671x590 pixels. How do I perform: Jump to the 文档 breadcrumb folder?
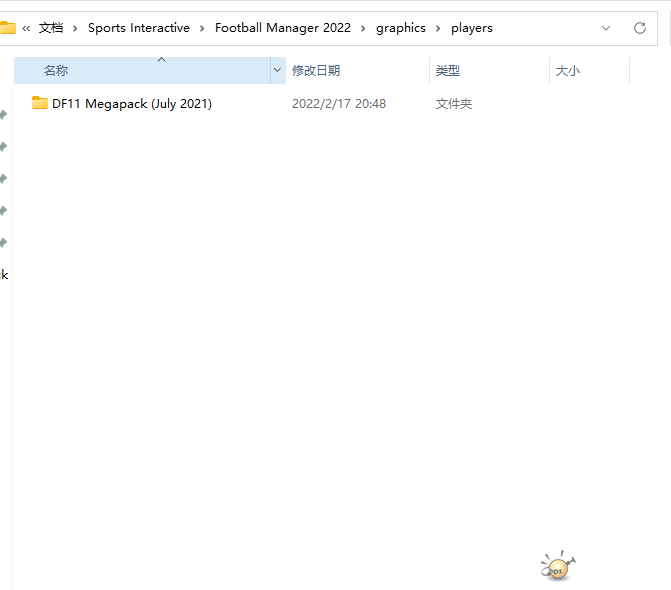tap(51, 28)
